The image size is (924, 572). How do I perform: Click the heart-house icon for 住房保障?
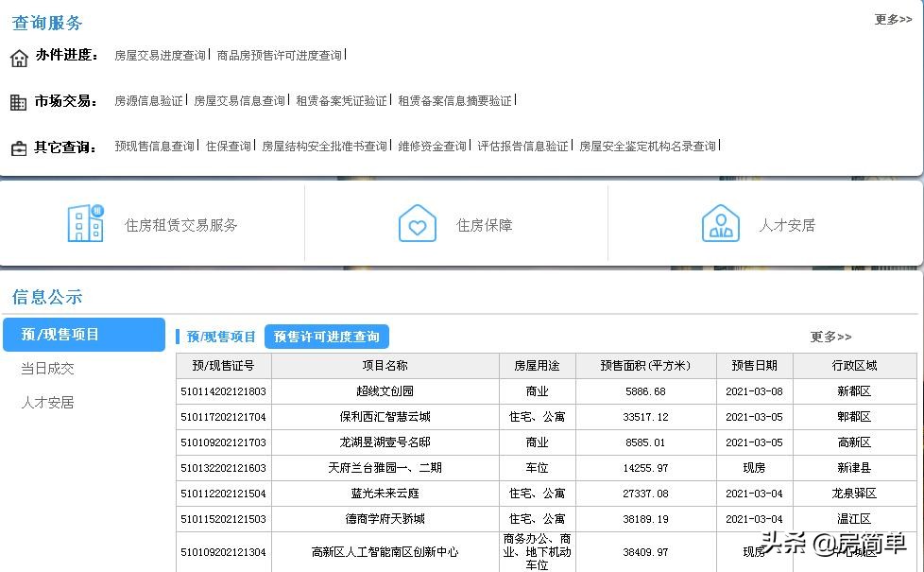coord(419,223)
